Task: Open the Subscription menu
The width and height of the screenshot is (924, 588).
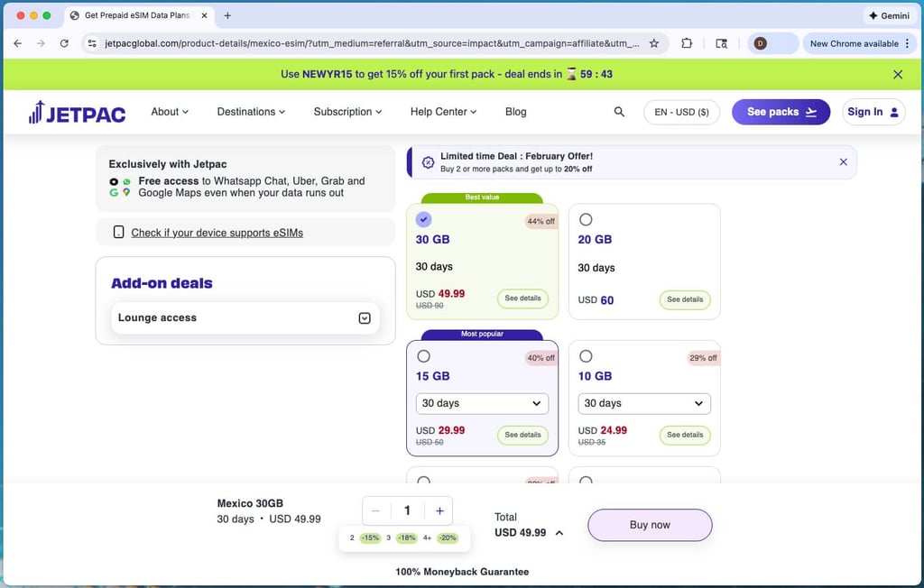Action: pyautogui.click(x=347, y=111)
